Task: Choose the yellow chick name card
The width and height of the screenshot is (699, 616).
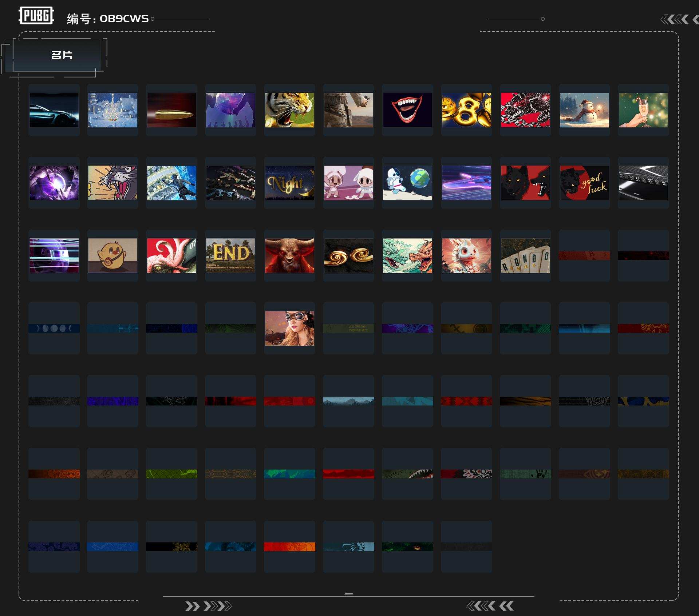Action: click(112, 255)
